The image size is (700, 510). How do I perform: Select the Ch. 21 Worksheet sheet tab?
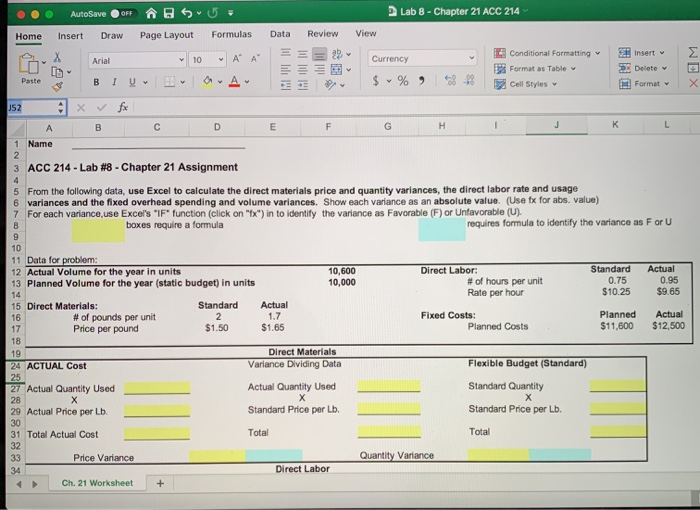pyautogui.click(x=97, y=483)
